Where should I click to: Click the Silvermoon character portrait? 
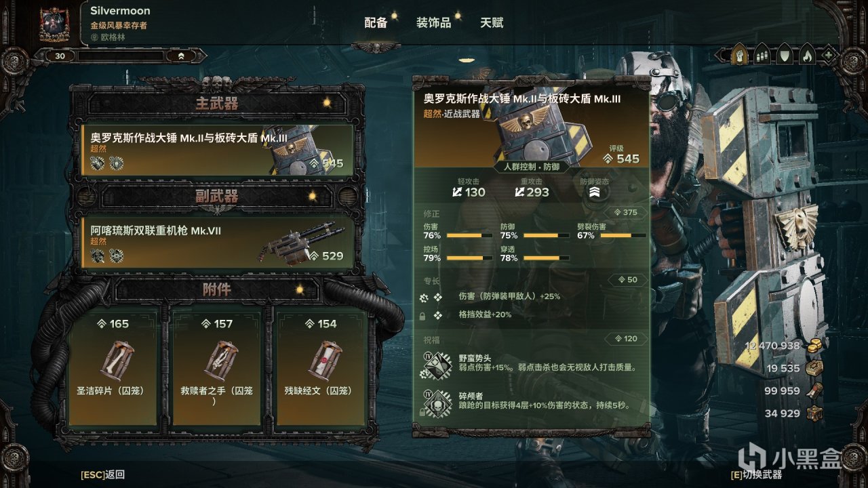55,25
